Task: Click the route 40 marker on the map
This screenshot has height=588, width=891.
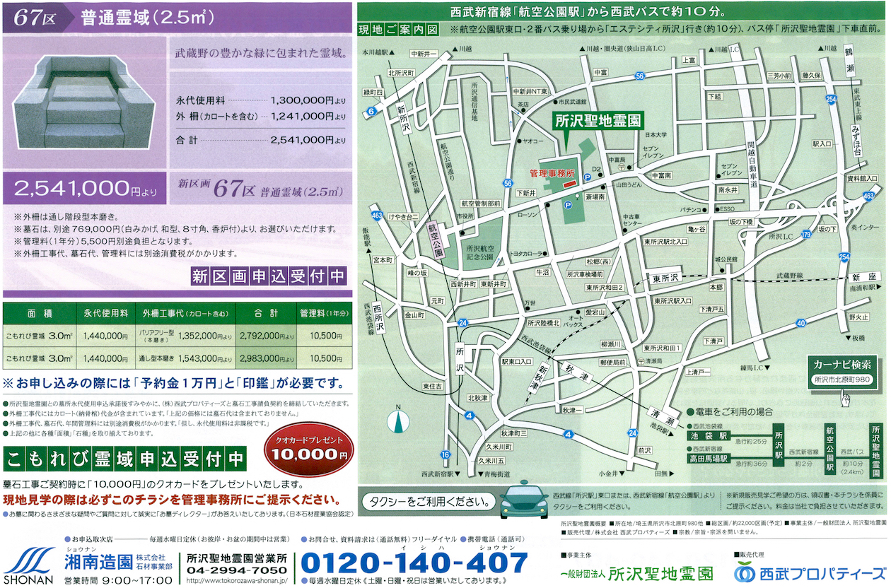Action: [800, 323]
